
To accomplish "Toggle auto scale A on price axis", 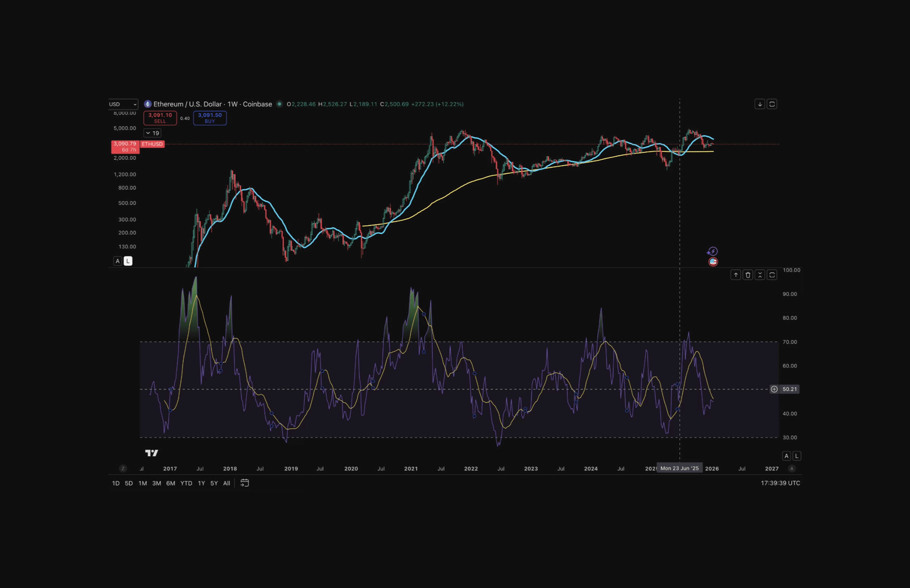I will [118, 261].
